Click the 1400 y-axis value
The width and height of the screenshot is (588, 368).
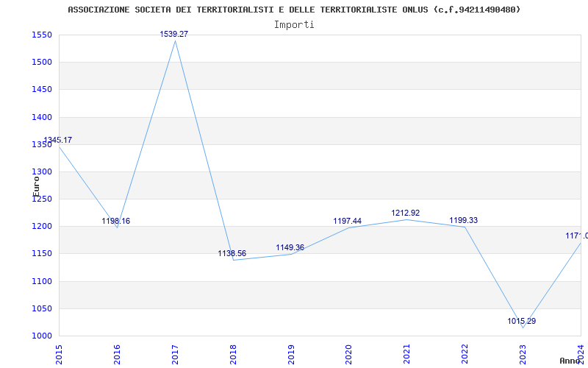click(x=42, y=117)
